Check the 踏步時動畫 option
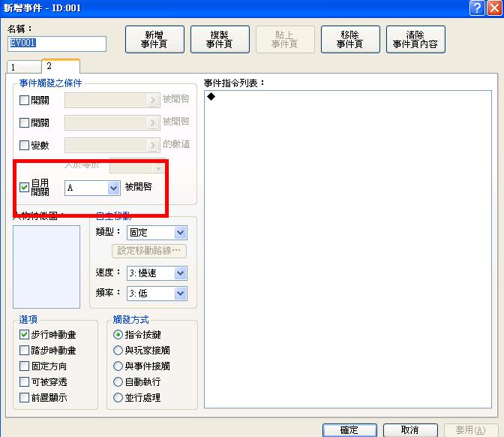The height and width of the screenshot is (437, 504). [x=25, y=350]
